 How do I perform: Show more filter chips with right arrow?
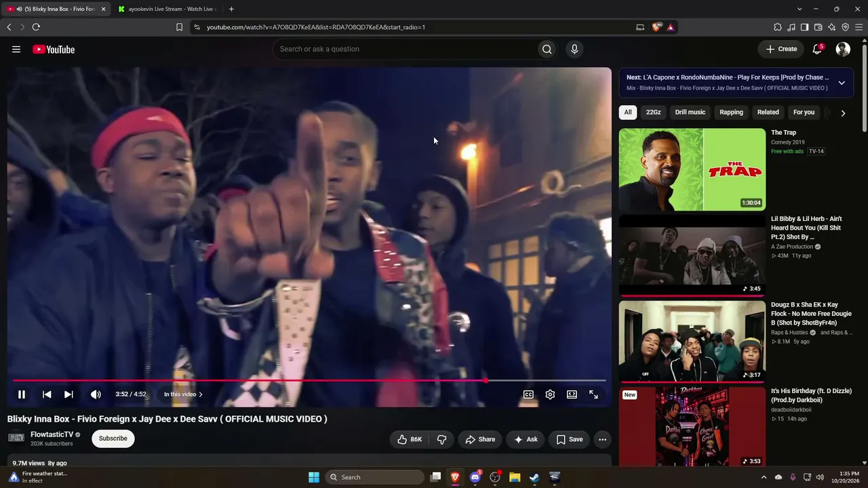tap(843, 113)
